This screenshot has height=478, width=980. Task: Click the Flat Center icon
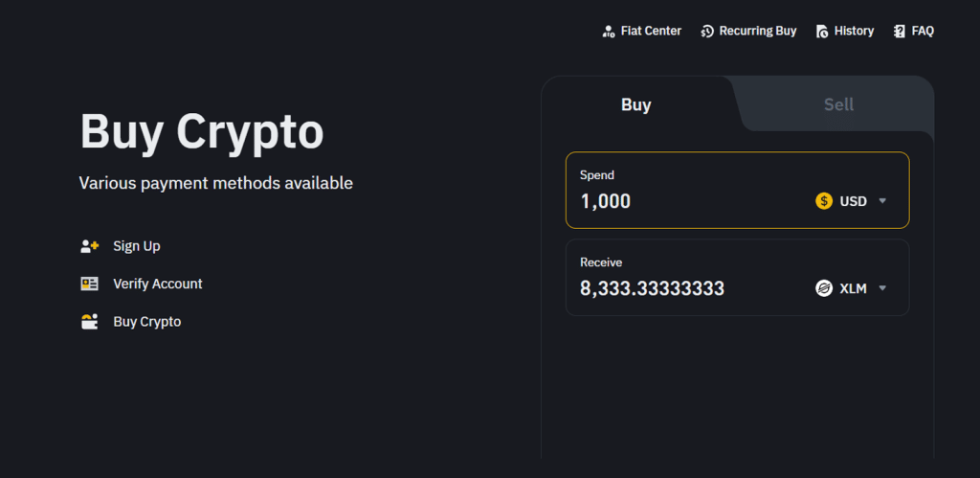coord(609,32)
